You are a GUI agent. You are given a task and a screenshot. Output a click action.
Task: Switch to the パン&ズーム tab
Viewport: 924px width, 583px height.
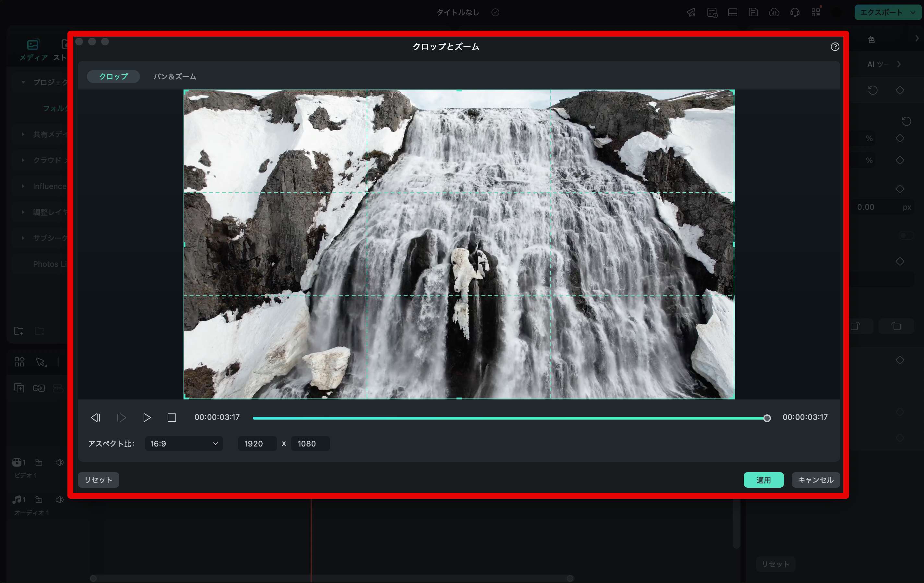pyautogui.click(x=175, y=77)
